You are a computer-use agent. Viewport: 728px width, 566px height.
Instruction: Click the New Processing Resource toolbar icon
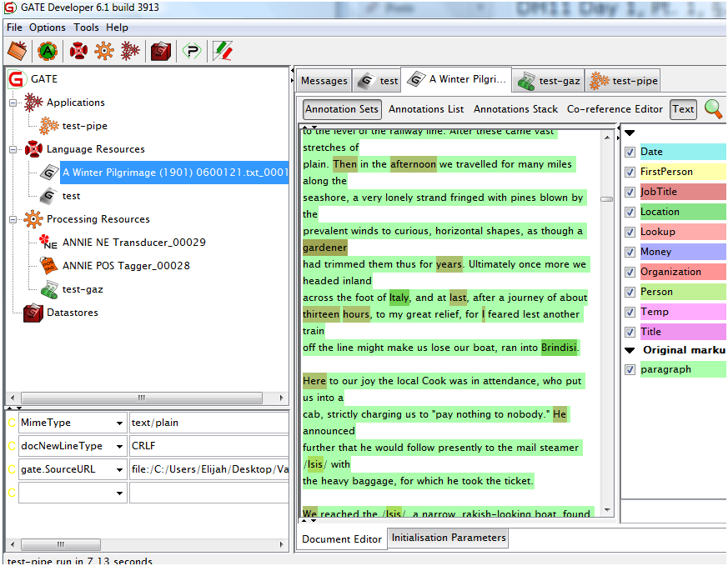point(104,51)
